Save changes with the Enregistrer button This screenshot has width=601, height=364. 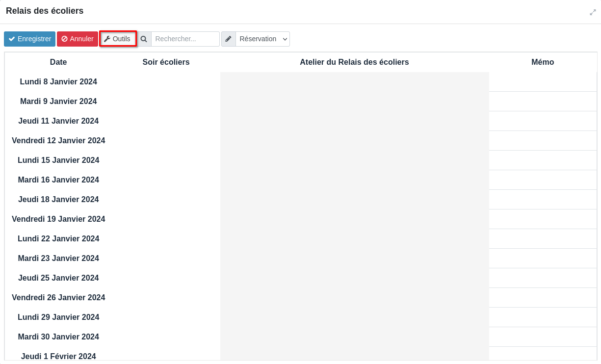(30, 39)
